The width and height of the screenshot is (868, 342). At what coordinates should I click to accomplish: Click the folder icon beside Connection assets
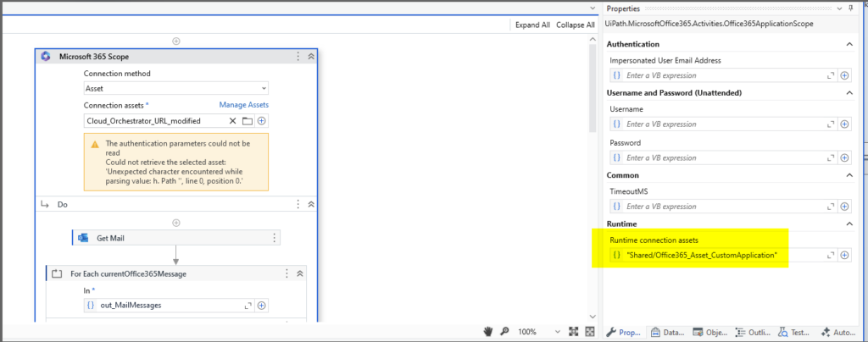click(x=248, y=121)
